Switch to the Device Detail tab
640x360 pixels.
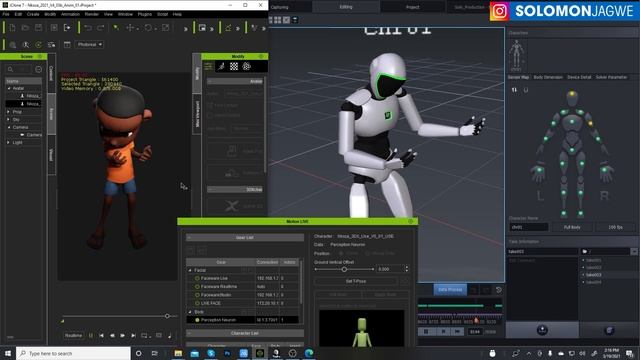point(579,77)
